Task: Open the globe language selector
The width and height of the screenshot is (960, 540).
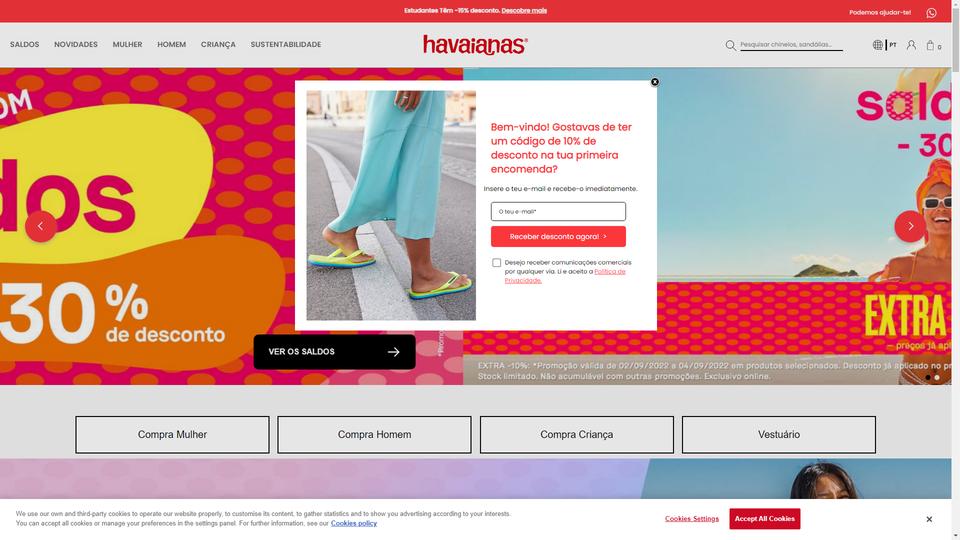Action: tap(877, 45)
